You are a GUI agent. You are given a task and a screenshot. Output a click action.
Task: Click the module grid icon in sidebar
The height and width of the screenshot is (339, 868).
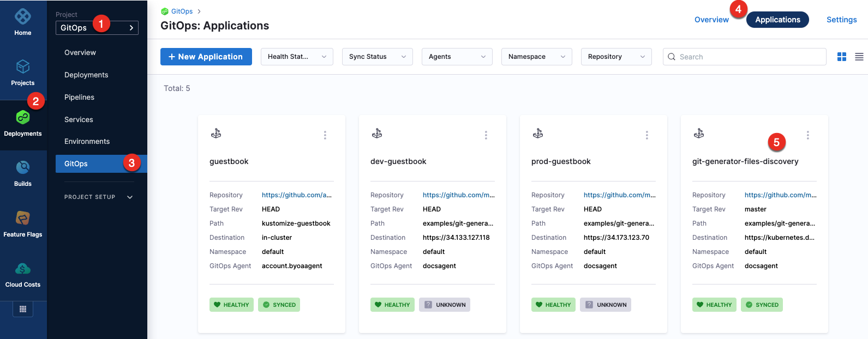23,309
